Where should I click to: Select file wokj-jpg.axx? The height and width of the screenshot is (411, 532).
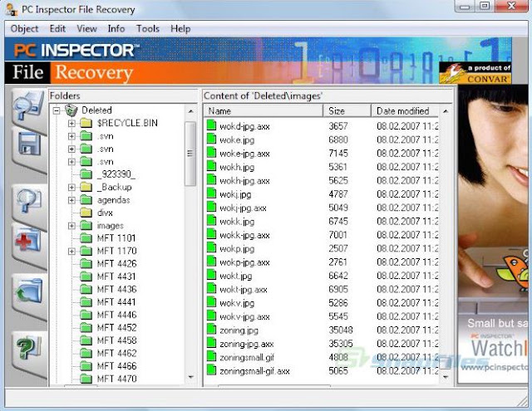(x=243, y=208)
